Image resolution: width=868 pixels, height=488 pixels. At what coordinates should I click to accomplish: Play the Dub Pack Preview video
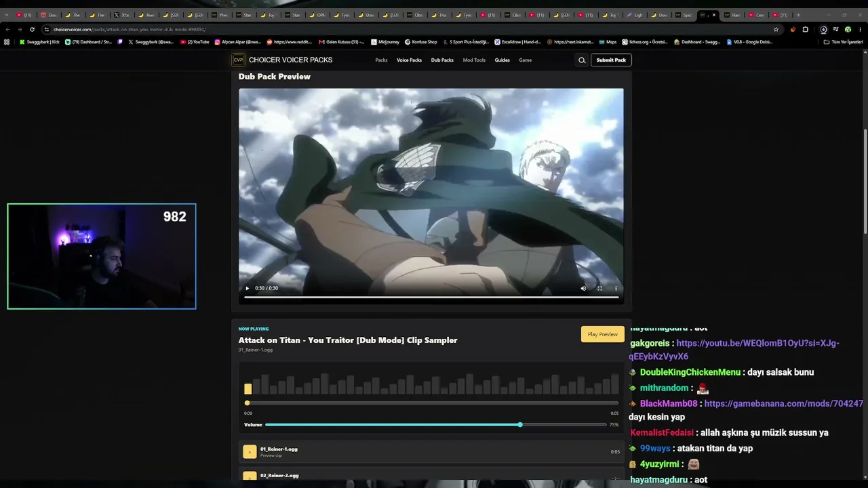[x=247, y=288]
